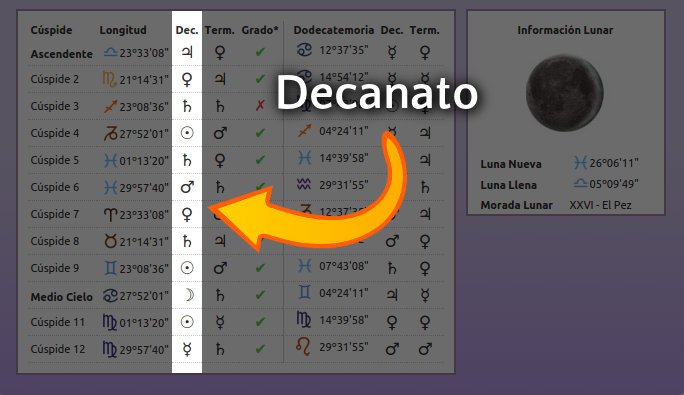Select the Aquarius glyph in the Cúspide 6 dodecatemoria
This screenshot has height=395, width=684.
304,185
